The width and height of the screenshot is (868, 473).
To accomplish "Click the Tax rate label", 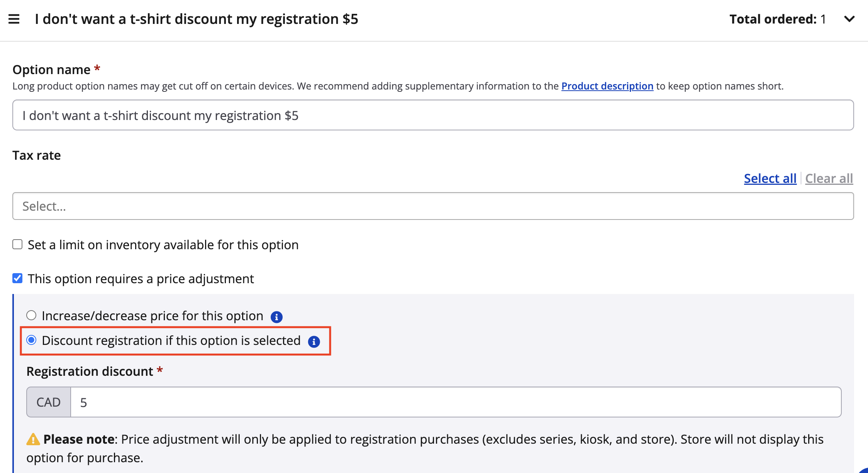I will pyautogui.click(x=37, y=155).
